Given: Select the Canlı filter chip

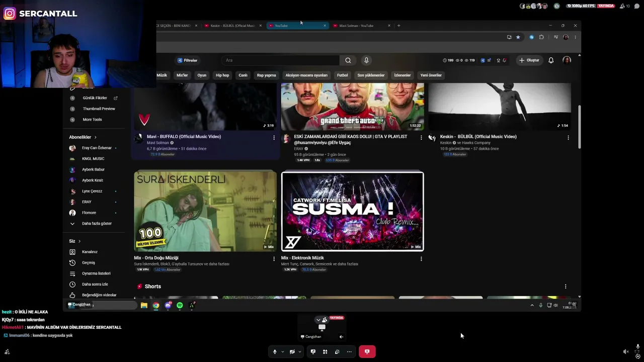Looking at the screenshot, I should click(243, 75).
